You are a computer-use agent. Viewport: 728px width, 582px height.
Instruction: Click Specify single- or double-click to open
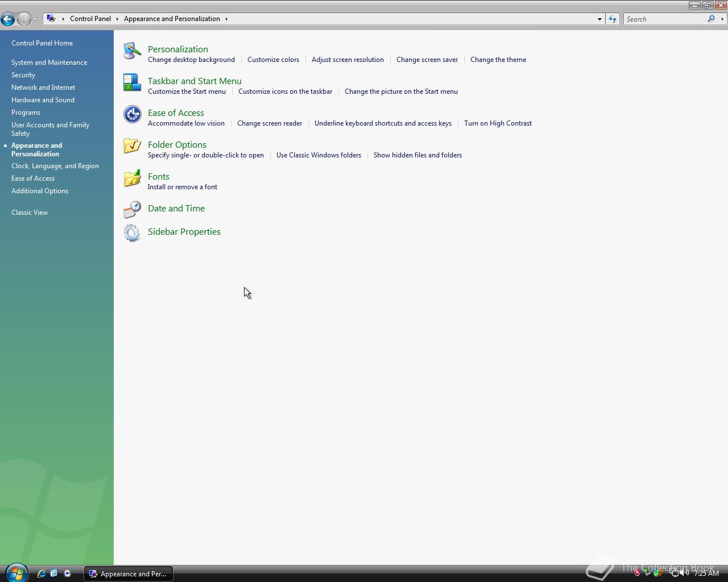pyautogui.click(x=206, y=155)
